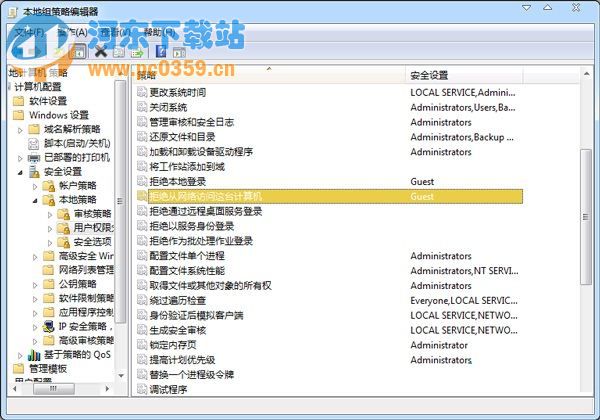Sort the list by the 安全设置 column header
The width and height of the screenshot is (600, 420).
464,75
